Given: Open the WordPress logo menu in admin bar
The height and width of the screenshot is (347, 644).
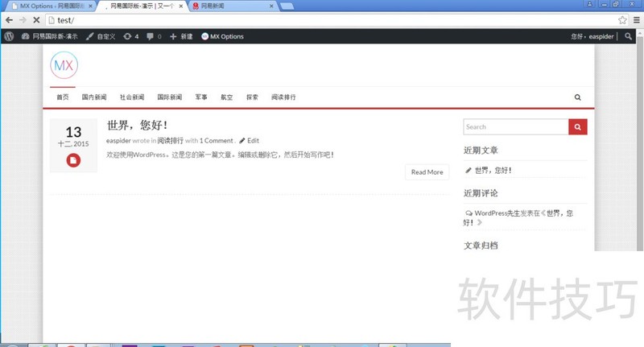Looking at the screenshot, I should coord(9,36).
